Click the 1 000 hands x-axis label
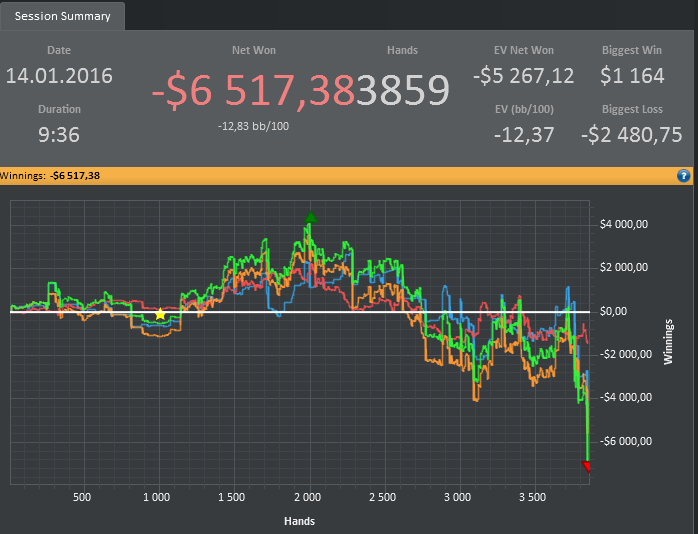 156,497
